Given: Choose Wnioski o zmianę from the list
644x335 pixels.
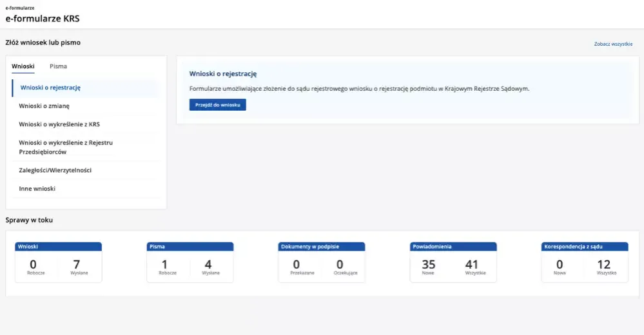Looking at the screenshot, I should tap(44, 106).
